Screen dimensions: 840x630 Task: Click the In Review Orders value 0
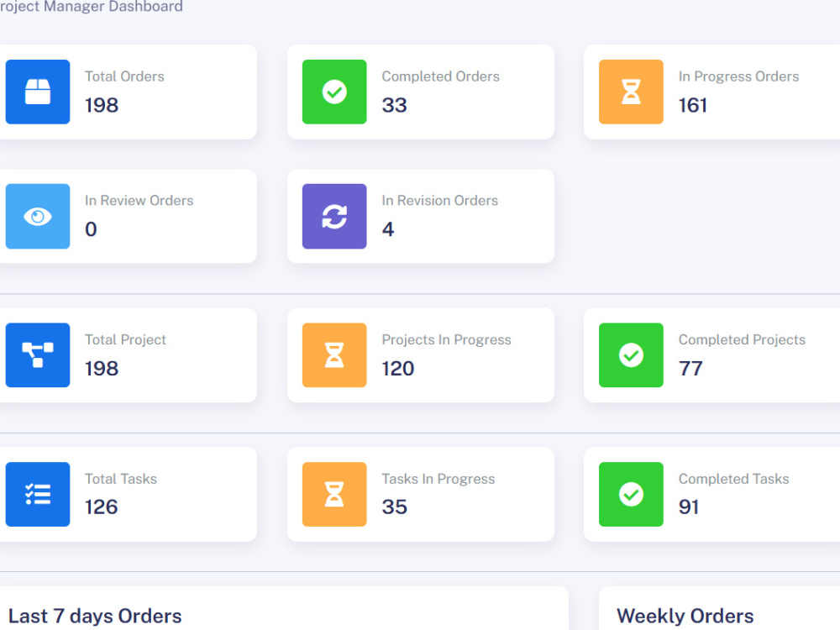click(91, 229)
